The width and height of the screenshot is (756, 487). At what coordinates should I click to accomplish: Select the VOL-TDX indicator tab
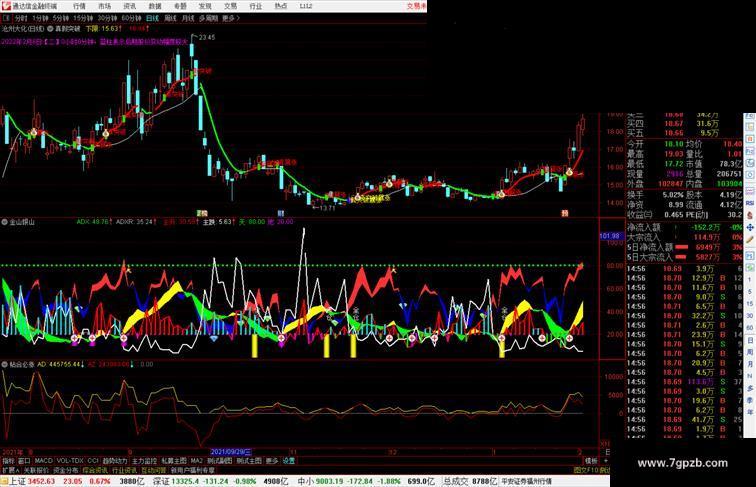point(70,460)
